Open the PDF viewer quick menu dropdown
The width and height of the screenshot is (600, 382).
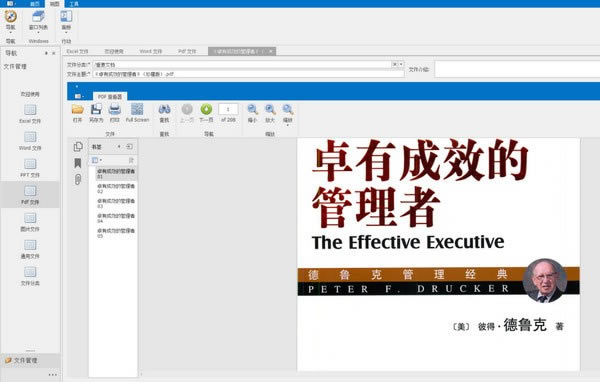79,96
